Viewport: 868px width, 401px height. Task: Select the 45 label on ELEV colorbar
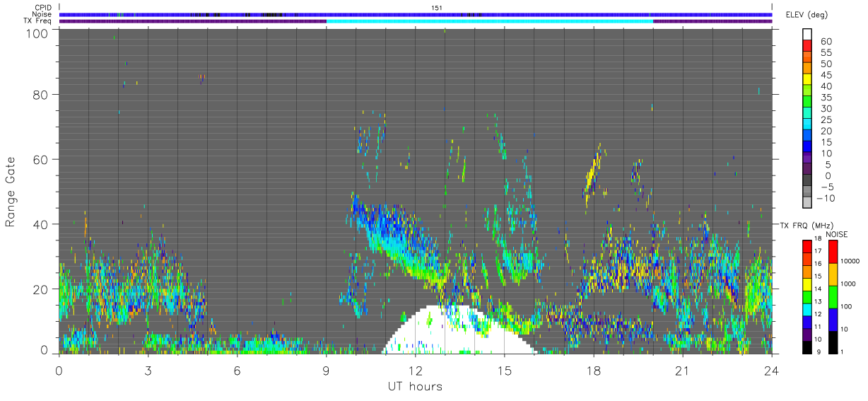pyautogui.click(x=825, y=75)
